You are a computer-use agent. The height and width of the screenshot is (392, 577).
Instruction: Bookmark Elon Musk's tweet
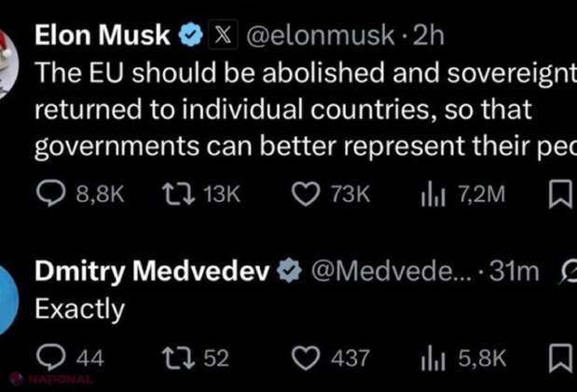tap(560, 195)
